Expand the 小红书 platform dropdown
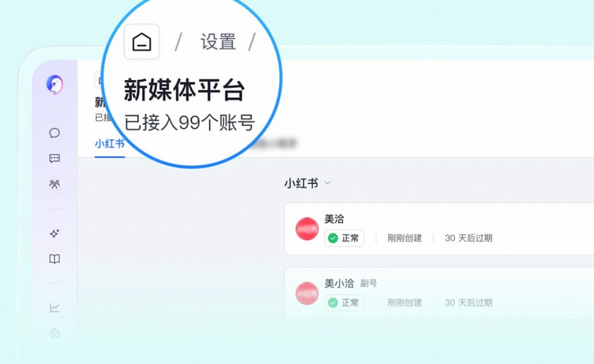Viewport: 594px width, 364px height. 307,183
